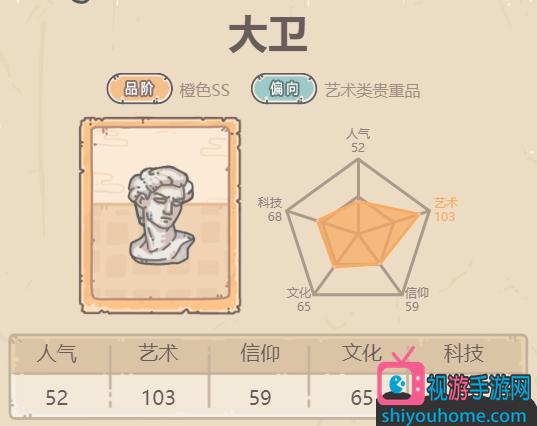The image size is (537, 426).
Task: Select the 信仰 column header
Action: point(260,353)
